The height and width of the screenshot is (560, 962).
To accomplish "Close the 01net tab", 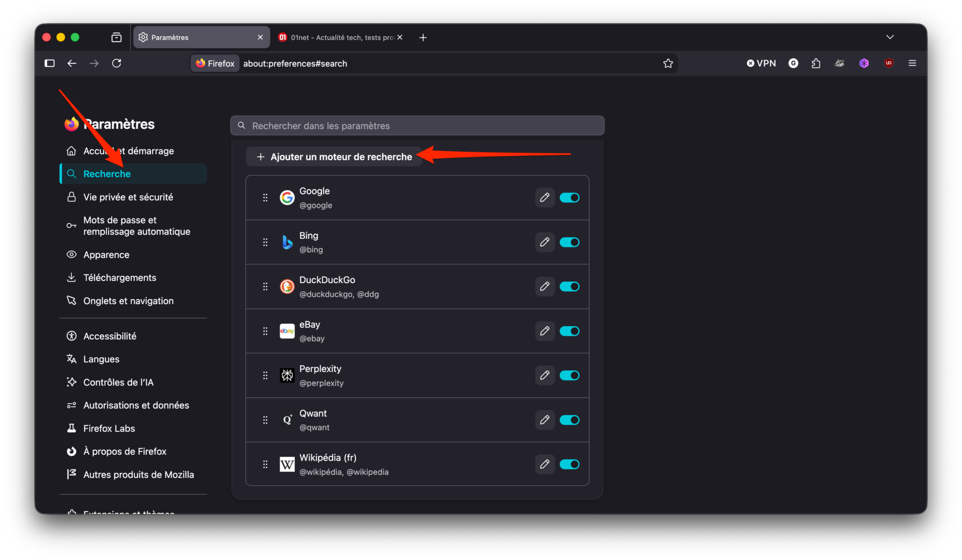I will [400, 38].
